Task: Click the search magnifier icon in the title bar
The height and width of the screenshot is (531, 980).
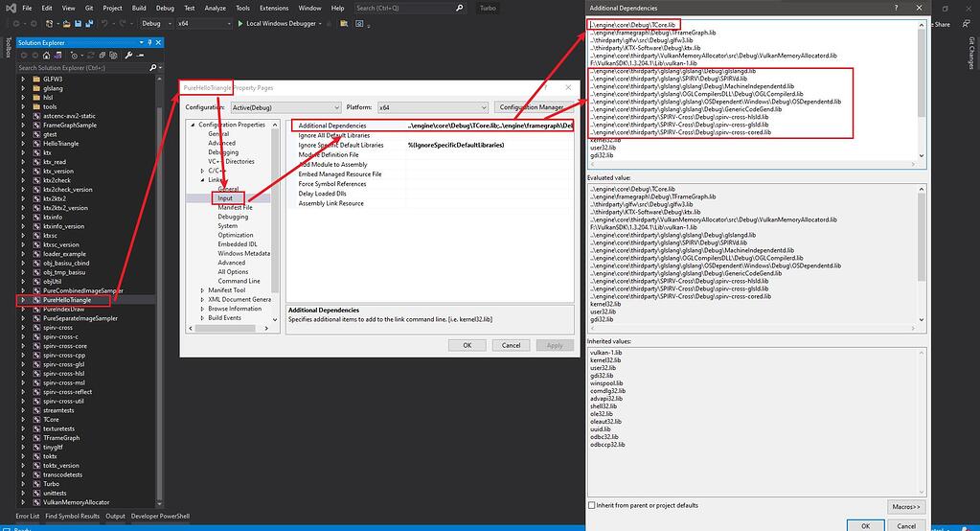Action: pyautogui.click(x=460, y=8)
